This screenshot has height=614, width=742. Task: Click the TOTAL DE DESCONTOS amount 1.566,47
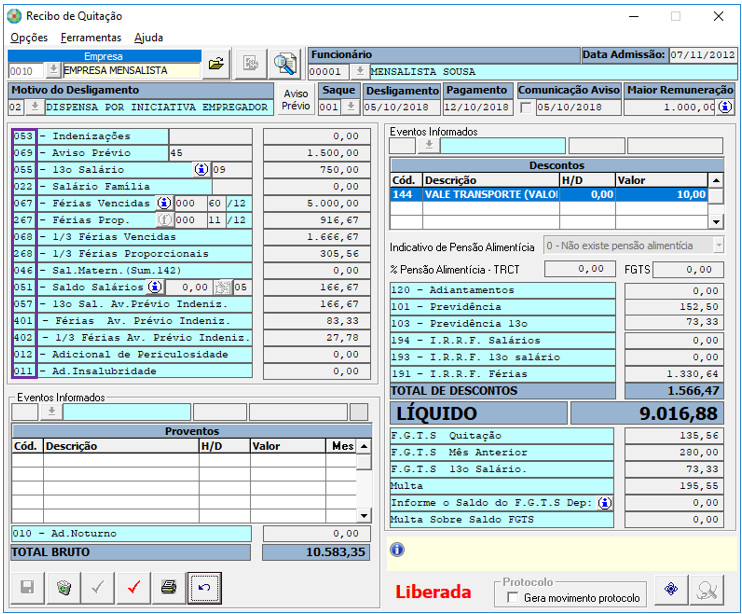tap(674, 391)
